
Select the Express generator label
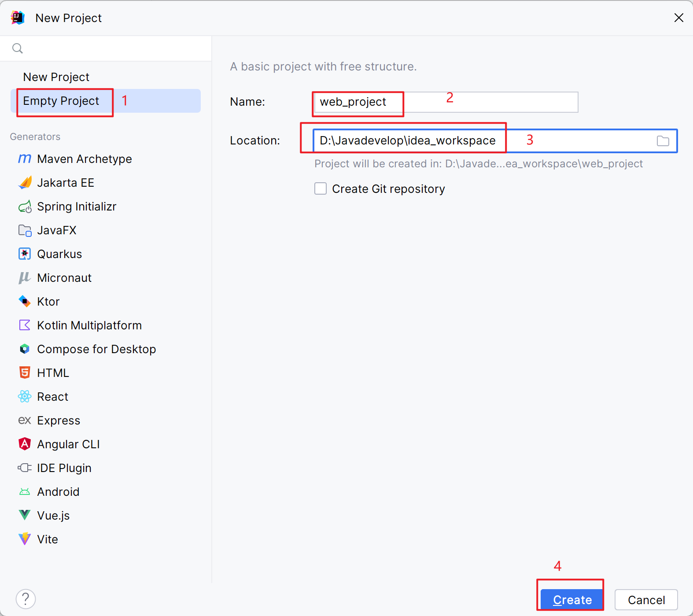59,421
